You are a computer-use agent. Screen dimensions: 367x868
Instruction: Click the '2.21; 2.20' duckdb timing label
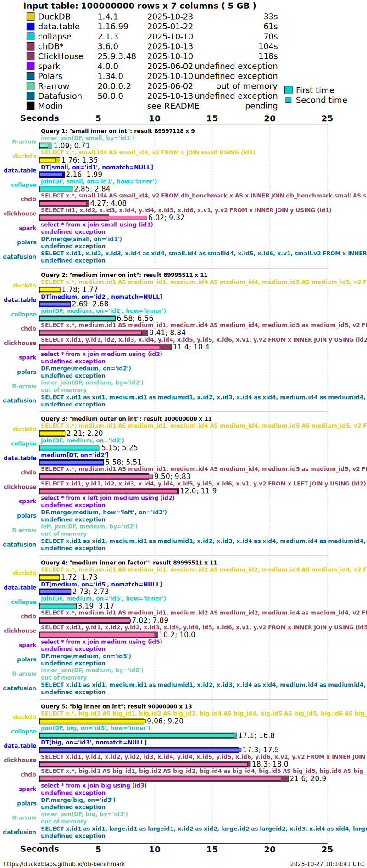pyautogui.click(x=85, y=433)
